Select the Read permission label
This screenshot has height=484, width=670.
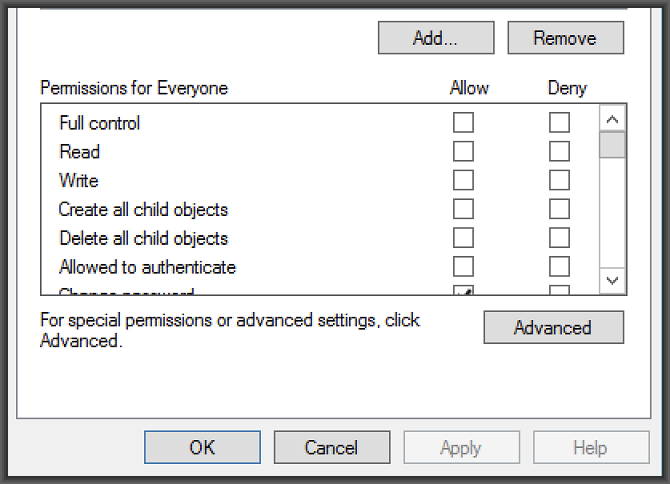click(x=79, y=152)
